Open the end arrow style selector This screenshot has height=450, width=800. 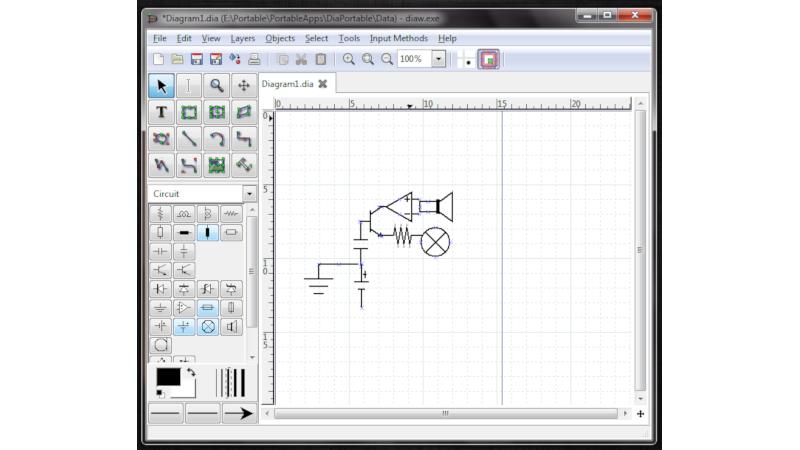coord(239,413)
